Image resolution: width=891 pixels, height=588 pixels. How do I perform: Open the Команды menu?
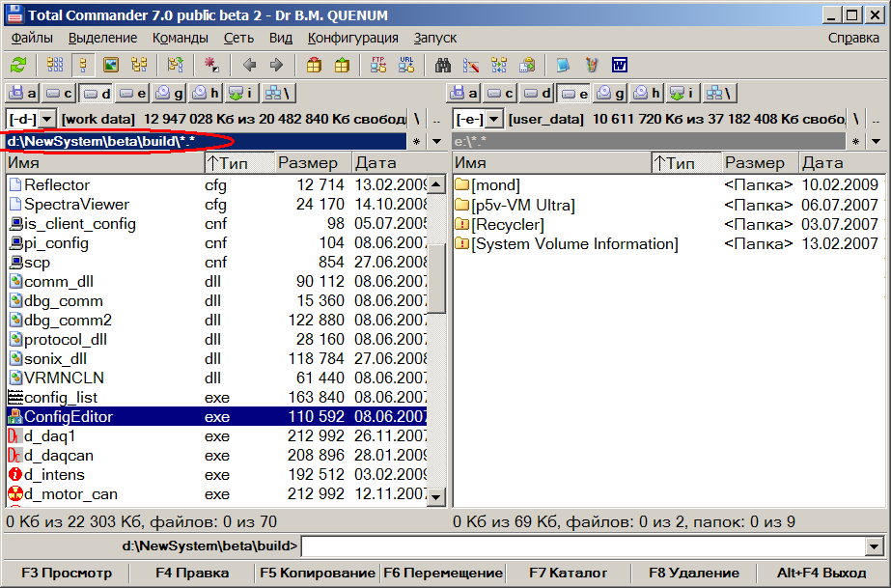click(180, 38)
